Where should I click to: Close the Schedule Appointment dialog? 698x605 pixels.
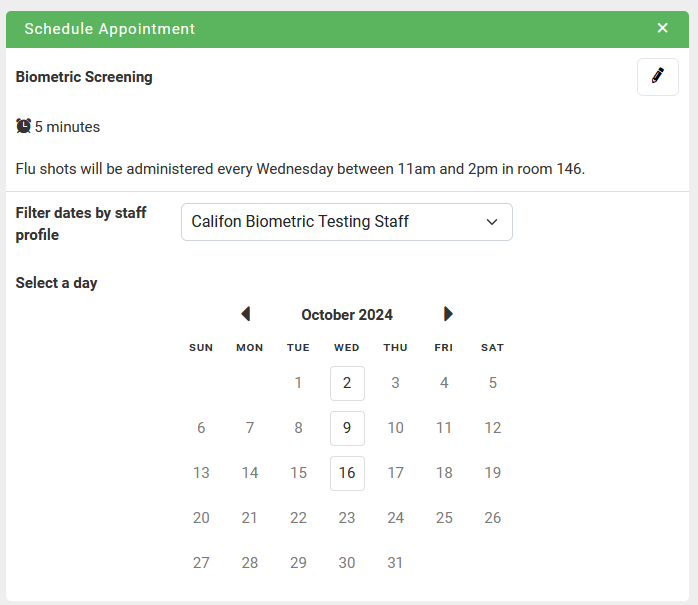(662, 28)
